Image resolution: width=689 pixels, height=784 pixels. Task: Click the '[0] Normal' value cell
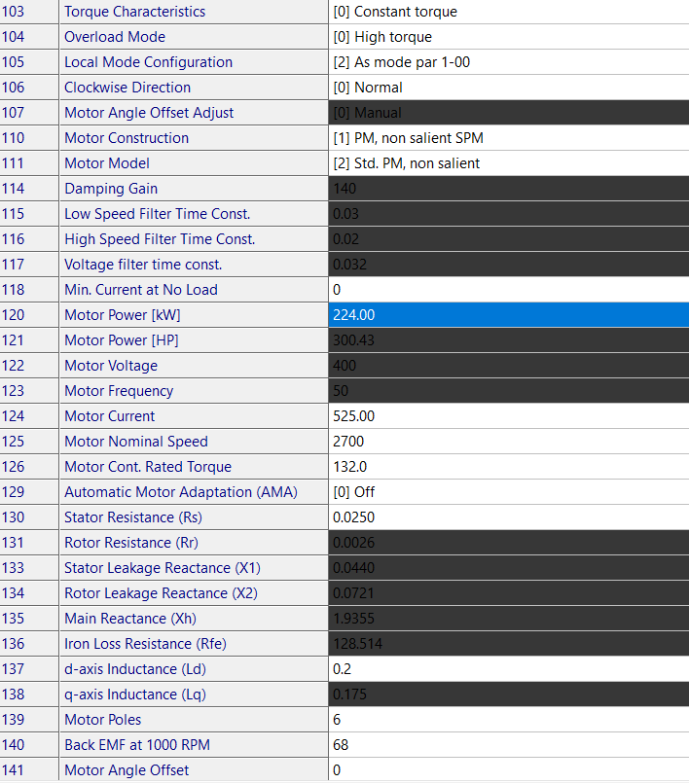(x=509, y=88)
